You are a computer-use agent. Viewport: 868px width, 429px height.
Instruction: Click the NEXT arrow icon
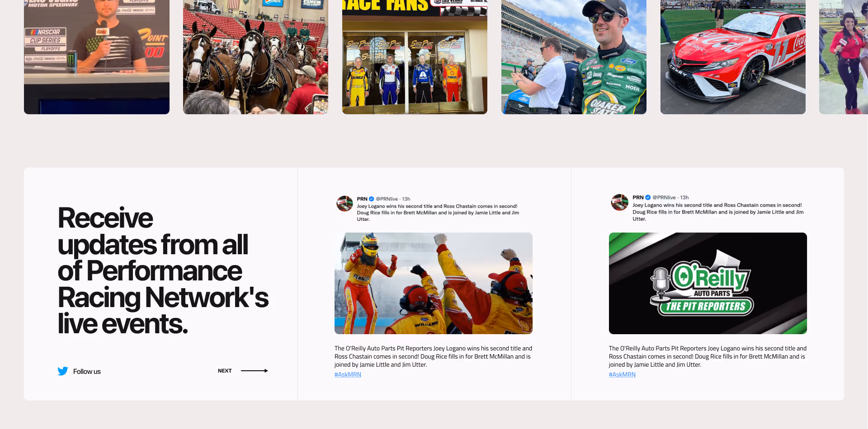coord(255,371)
